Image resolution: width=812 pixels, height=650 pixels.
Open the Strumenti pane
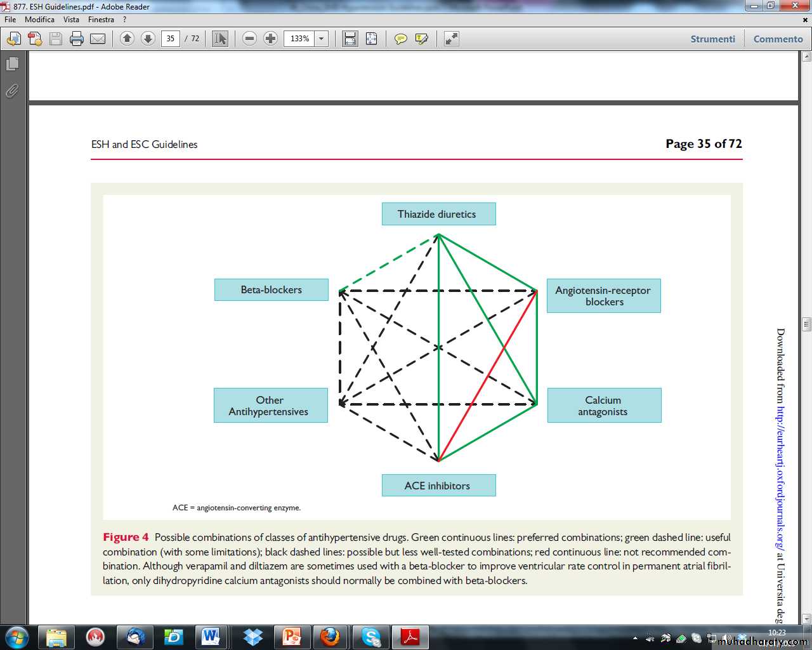712,39
